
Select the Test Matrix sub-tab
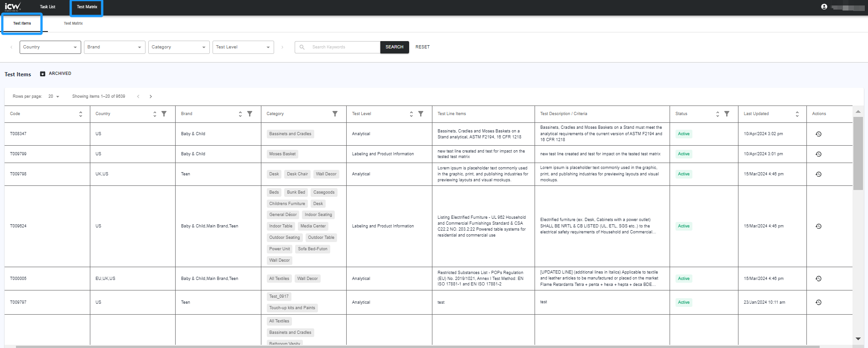point(73,23)
